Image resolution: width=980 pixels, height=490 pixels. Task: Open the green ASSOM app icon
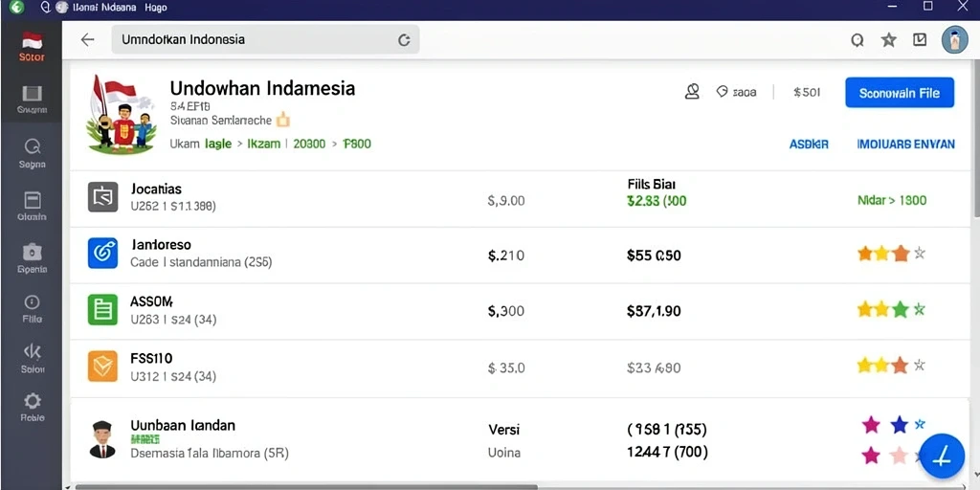pos(102,309)
